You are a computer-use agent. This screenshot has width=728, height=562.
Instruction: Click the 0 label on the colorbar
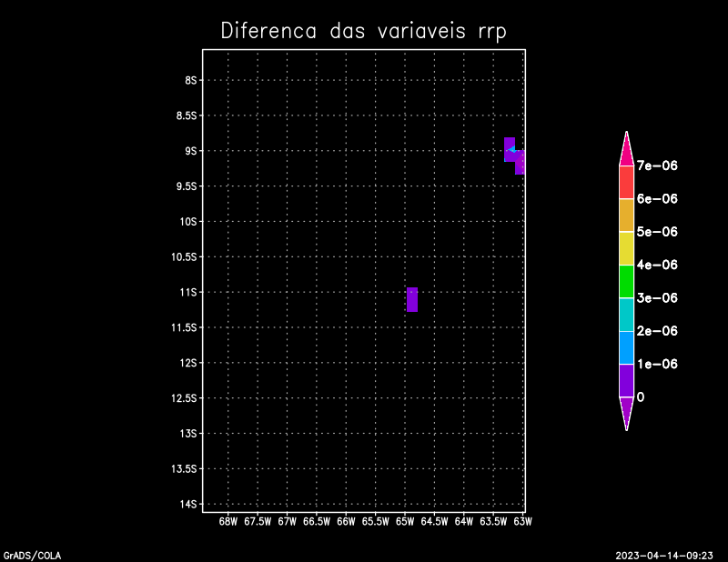coord(641,397)
